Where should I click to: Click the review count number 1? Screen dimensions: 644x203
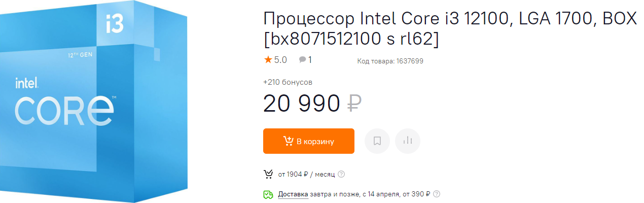point(310,60)
